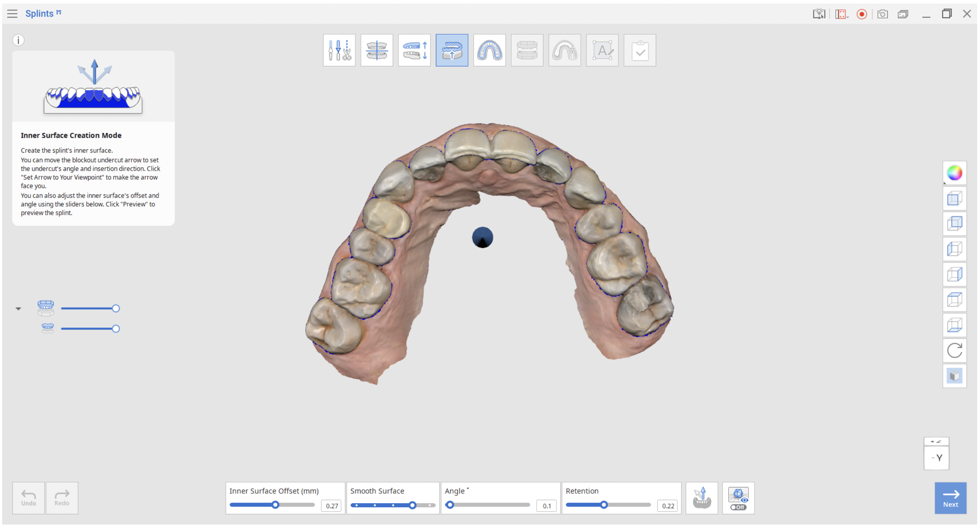This screenshot has height=527, width=980.
Task: Select the disabled splint sculpting step
Action: click(x=565, y=50)
